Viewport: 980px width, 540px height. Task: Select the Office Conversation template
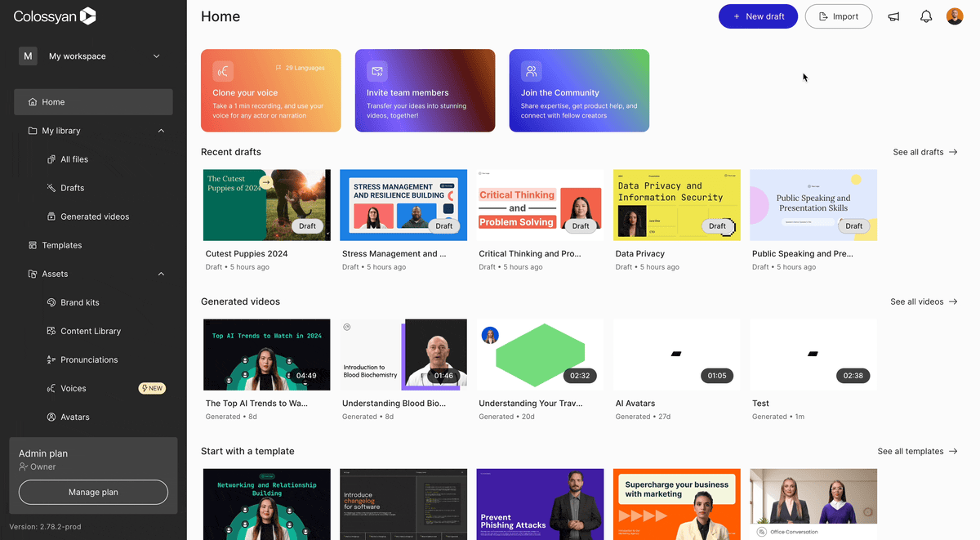click(x=813, y=504)
